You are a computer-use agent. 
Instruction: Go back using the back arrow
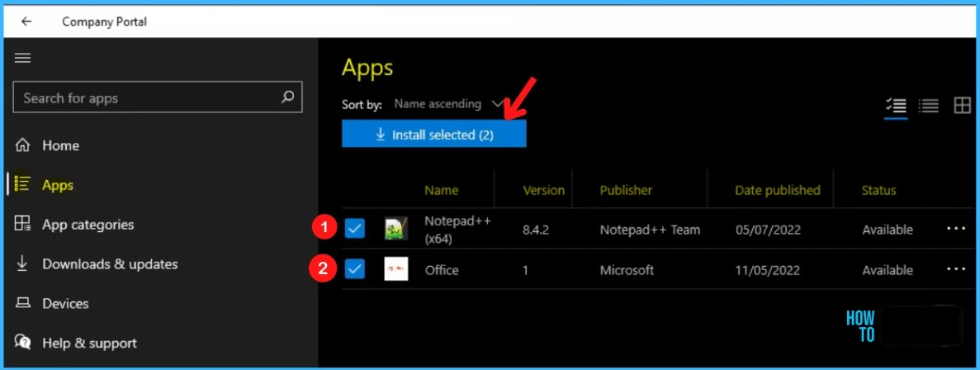point(26,21)
